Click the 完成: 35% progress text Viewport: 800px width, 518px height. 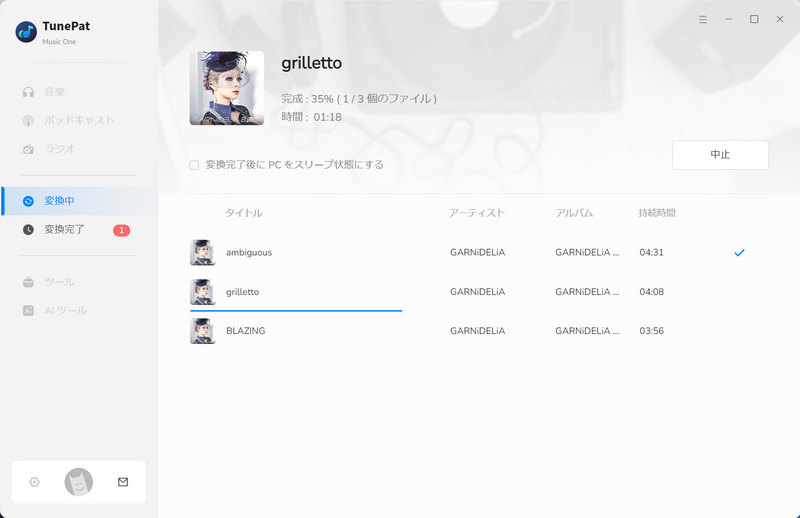tap(359, 98)
